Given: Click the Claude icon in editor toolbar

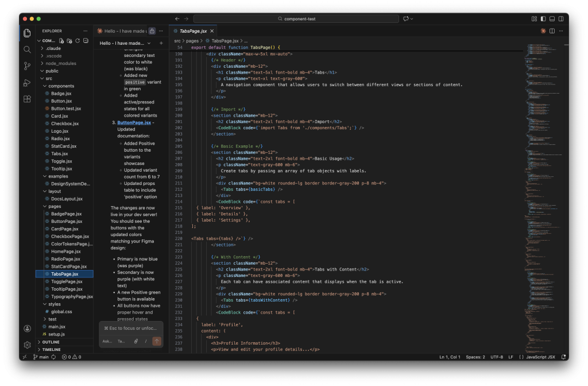Looking at the screenshot, I should click(543, 31).
